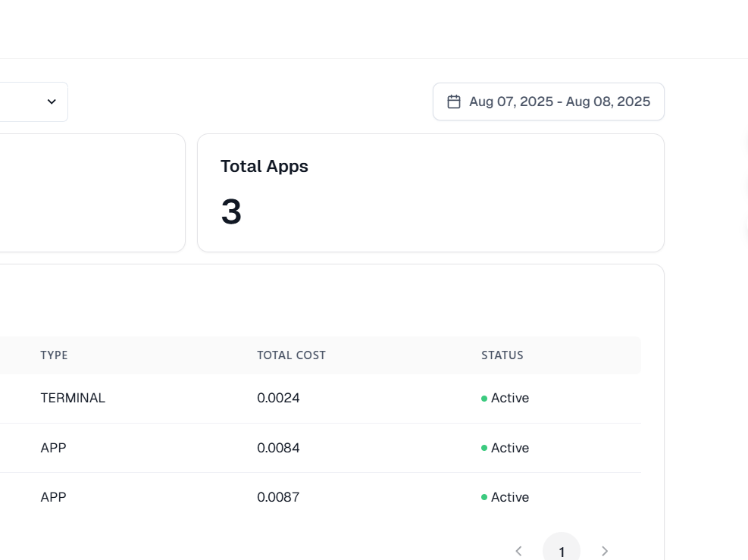748x560 pixels.
Task: Click the 0.0024 total cost value
Action: [278, 398]
